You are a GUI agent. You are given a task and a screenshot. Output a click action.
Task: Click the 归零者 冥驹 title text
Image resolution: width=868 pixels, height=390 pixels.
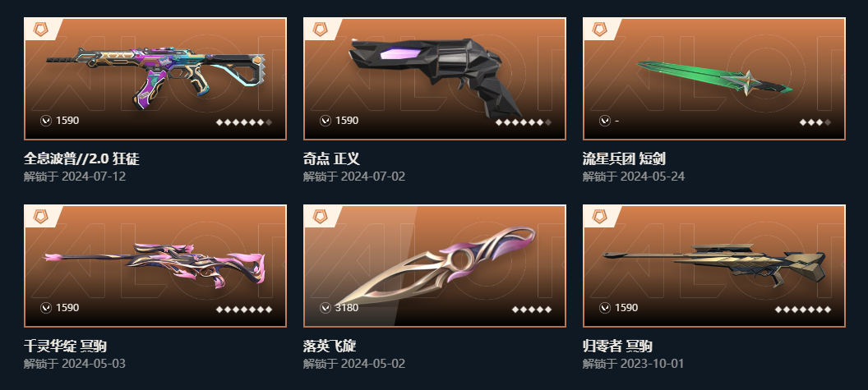(x=617, y=346)
